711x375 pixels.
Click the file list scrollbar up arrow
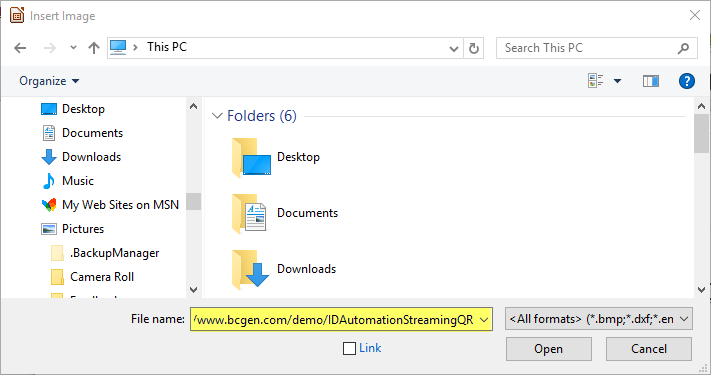pos(701,107)
